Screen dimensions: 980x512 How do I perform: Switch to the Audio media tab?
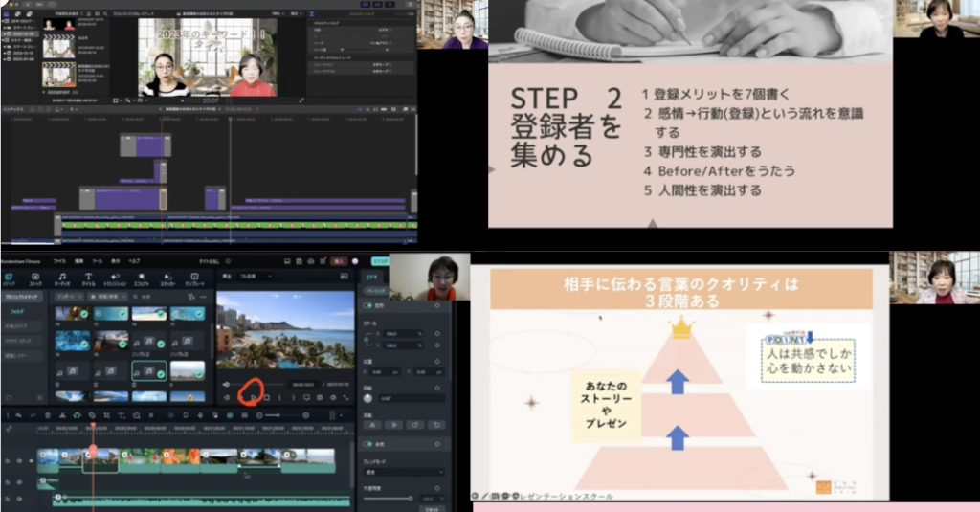pos(62,279)
